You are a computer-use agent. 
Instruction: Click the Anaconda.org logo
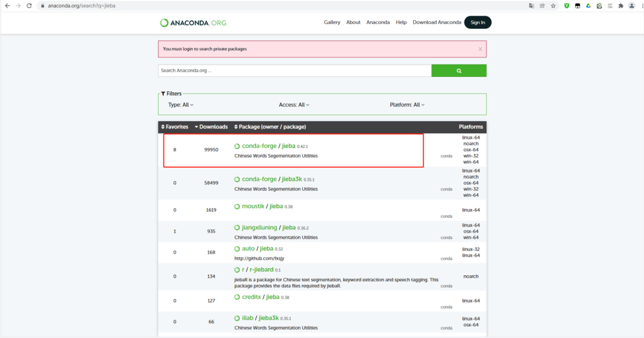pos(193,23)
